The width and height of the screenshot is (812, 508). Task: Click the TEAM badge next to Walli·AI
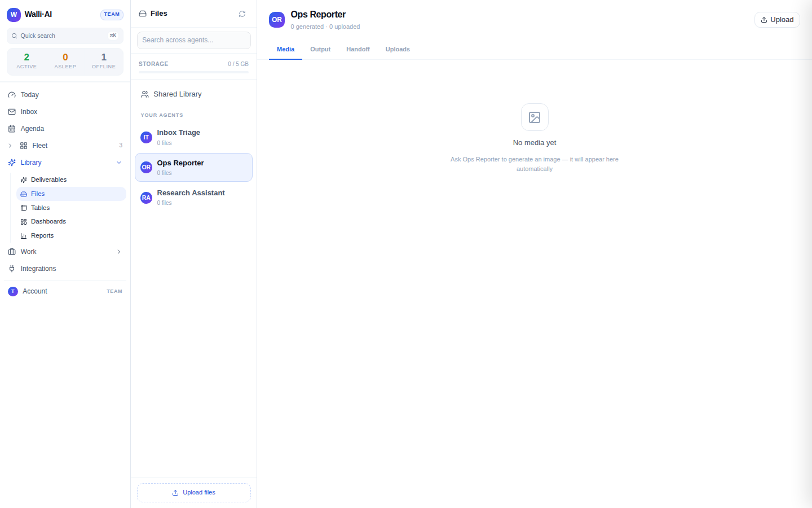pyautogui.click(x=112, y=15)
